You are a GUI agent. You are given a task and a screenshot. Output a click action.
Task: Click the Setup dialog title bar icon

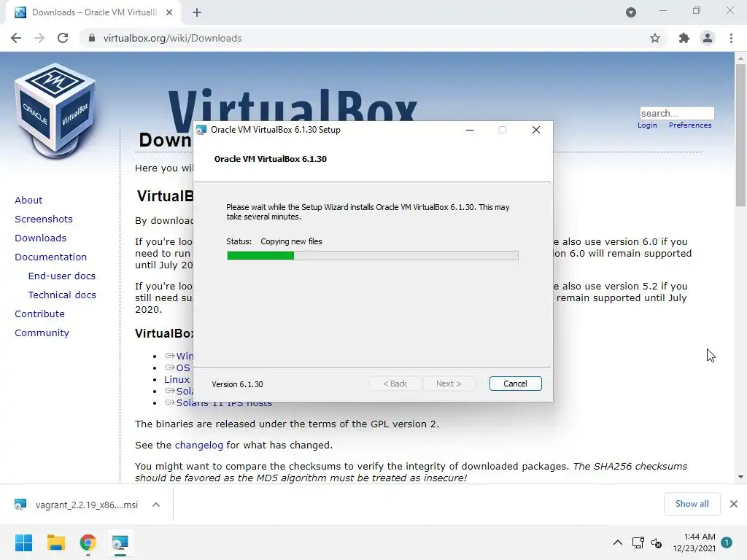point(201,130)
